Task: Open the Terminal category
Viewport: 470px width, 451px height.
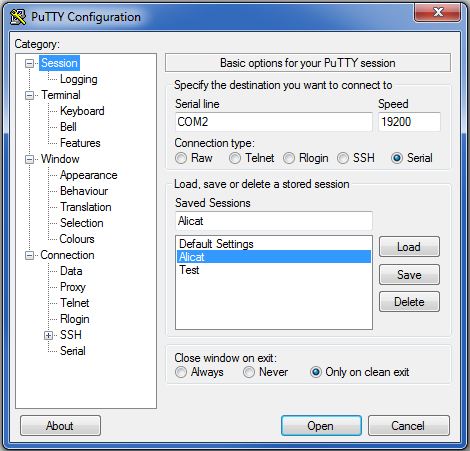Action: coord(61,95)
